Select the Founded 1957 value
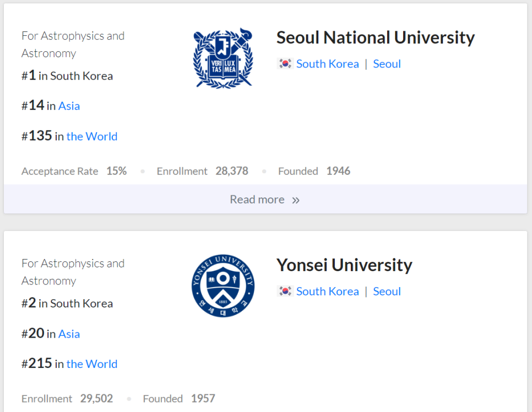This screenshot has width=532, height=412. coord(203,398)
